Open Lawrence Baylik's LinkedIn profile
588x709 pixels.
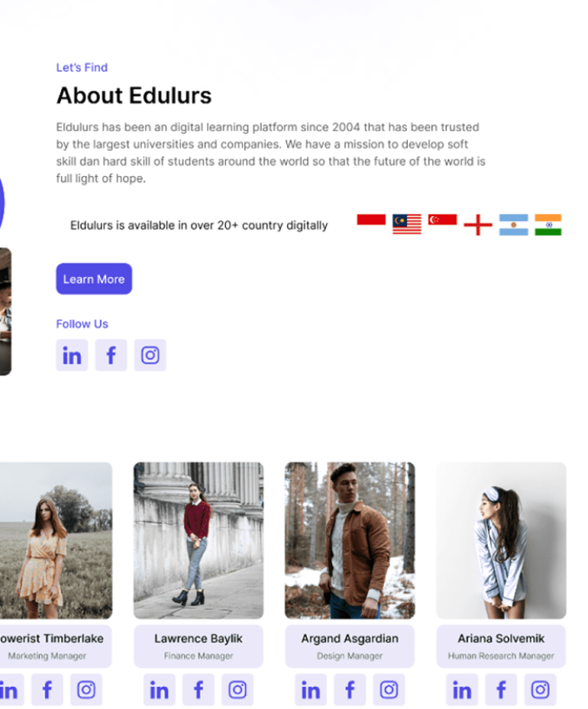tap(159, 690)
